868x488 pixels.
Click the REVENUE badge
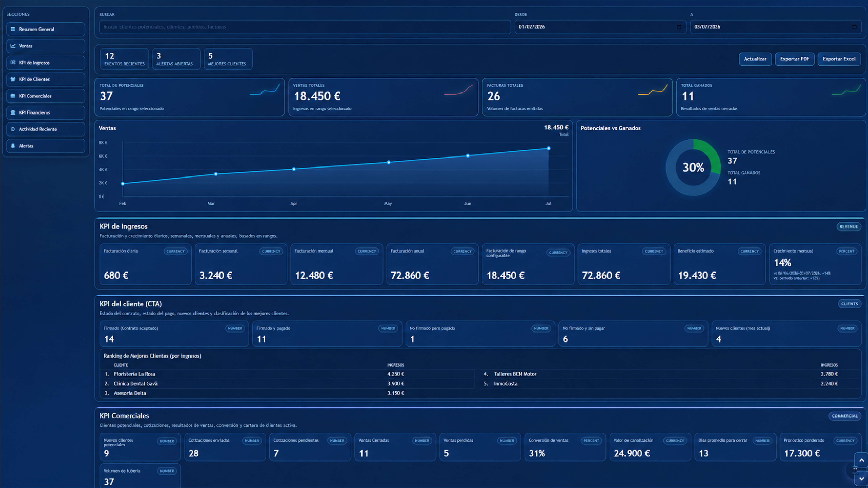848,227
